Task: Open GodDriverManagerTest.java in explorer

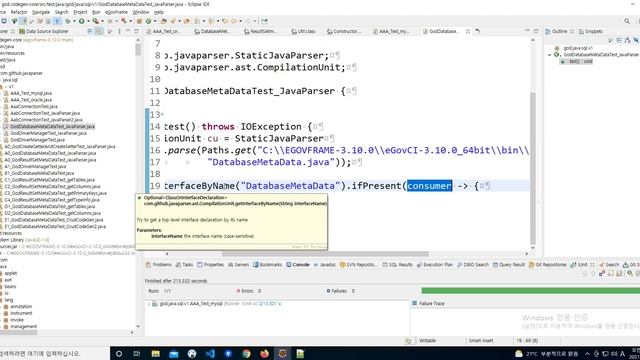Action: [x=38, y=140]
